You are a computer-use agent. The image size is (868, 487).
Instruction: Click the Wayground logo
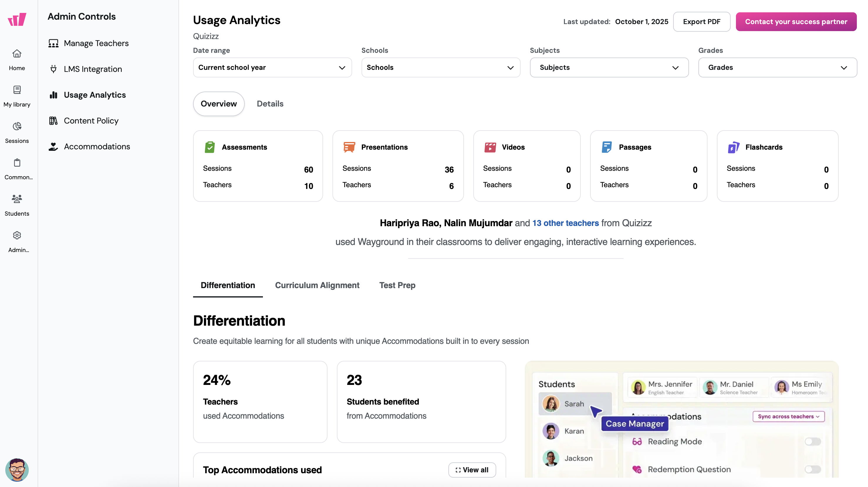[16, 19]
